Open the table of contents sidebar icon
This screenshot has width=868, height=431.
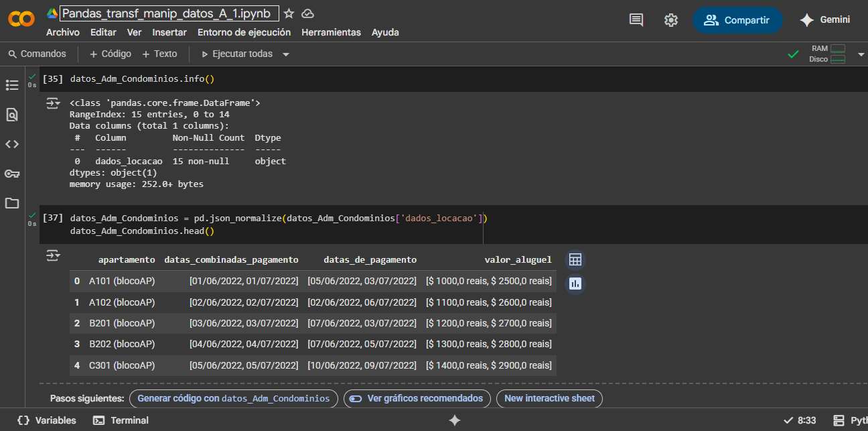12,85
